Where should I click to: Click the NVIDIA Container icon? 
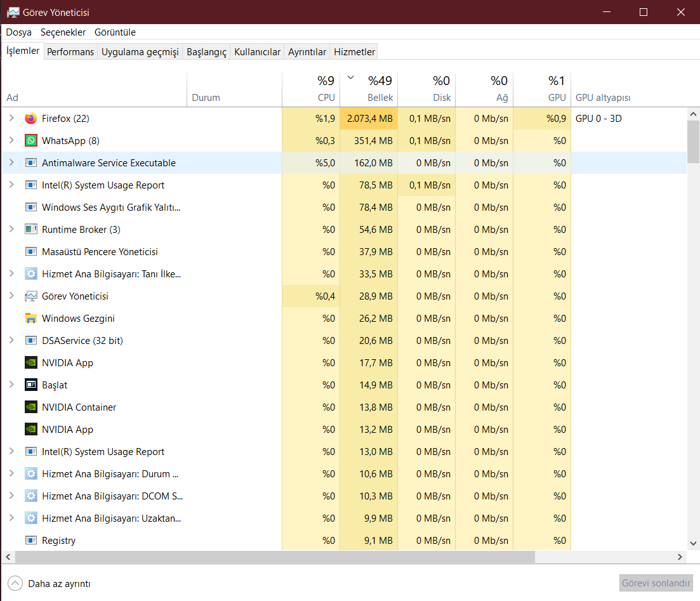click(x=31, y=407)
